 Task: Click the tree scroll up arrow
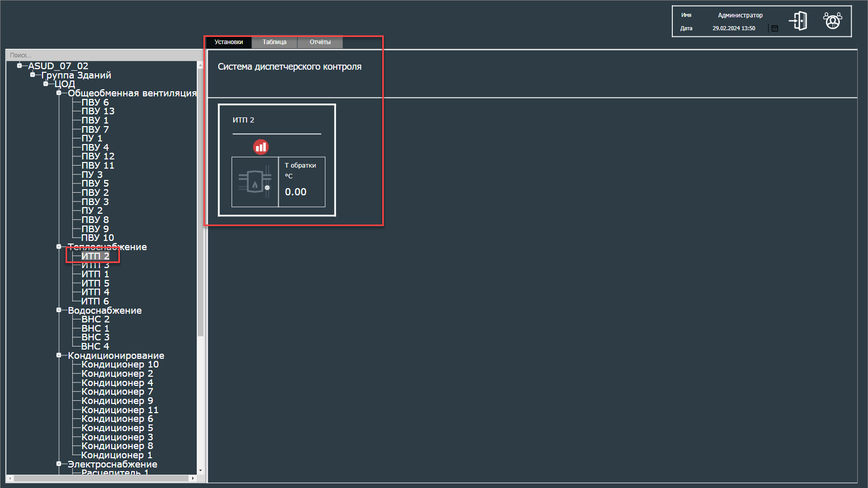pos(200,65)
